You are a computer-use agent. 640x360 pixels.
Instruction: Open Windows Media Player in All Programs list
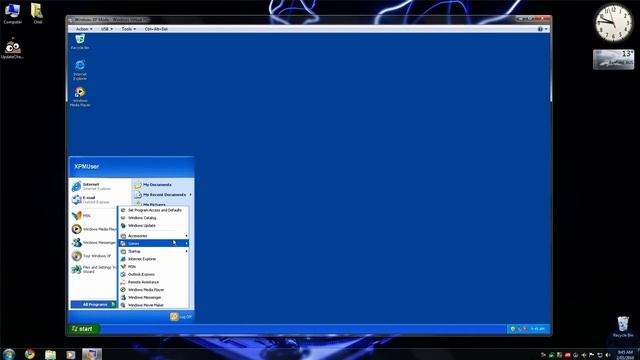pyautogui.click(x=153, y=290)
